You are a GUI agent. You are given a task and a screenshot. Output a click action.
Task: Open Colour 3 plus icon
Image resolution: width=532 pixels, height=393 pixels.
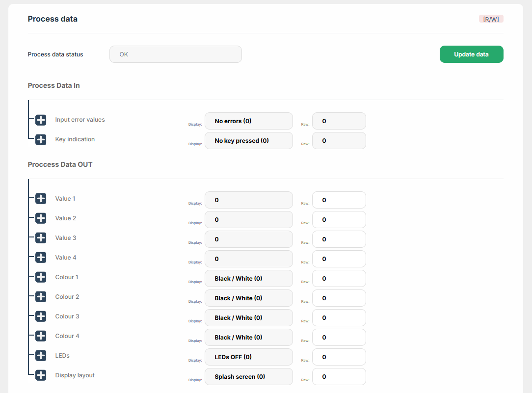click(x=41, y=316)
